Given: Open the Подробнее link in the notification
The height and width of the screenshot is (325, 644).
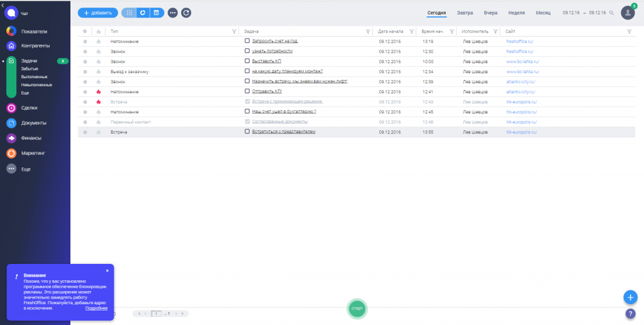Looking at the screenshot, I should (x=96, y=308).
